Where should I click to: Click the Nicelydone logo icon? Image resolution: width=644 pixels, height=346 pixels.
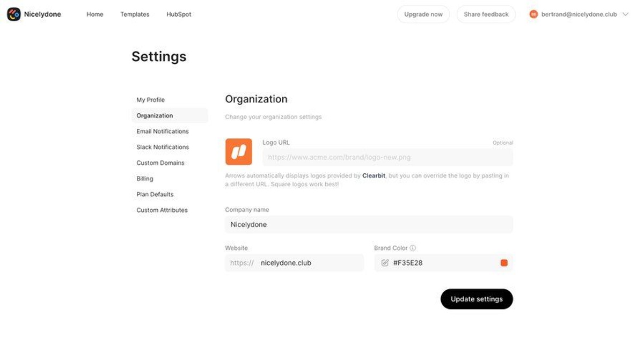[13, 14]
